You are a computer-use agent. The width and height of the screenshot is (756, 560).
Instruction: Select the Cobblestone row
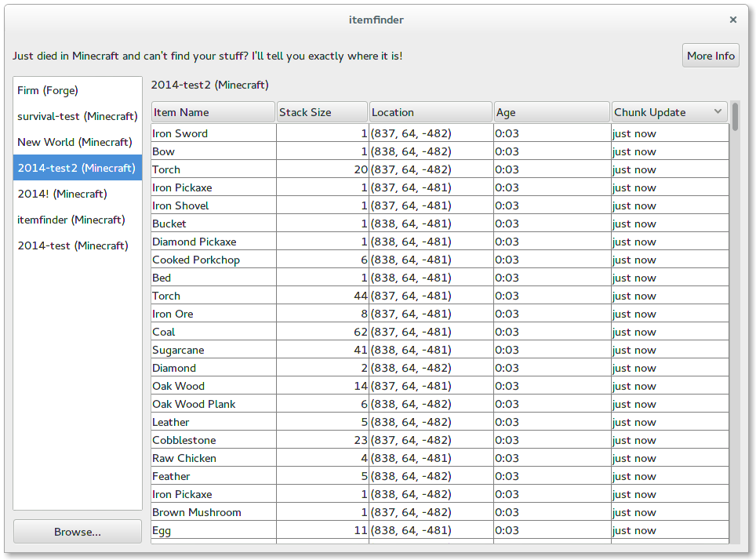(x=440, y=440)
